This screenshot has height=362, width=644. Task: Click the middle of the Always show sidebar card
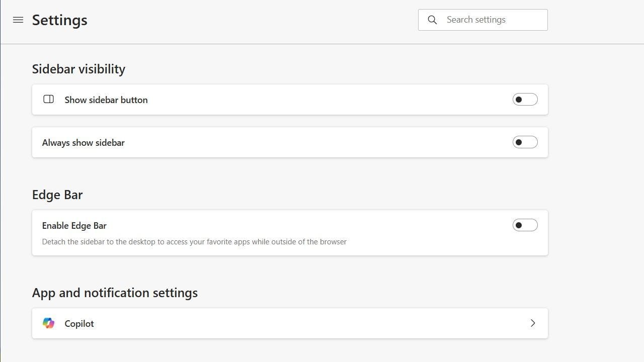click(290, 142)
